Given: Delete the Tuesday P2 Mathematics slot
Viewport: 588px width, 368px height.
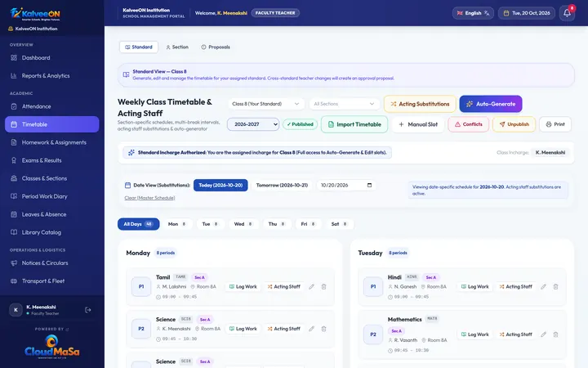Looking at the screenshot, I should tap(556, 334).
